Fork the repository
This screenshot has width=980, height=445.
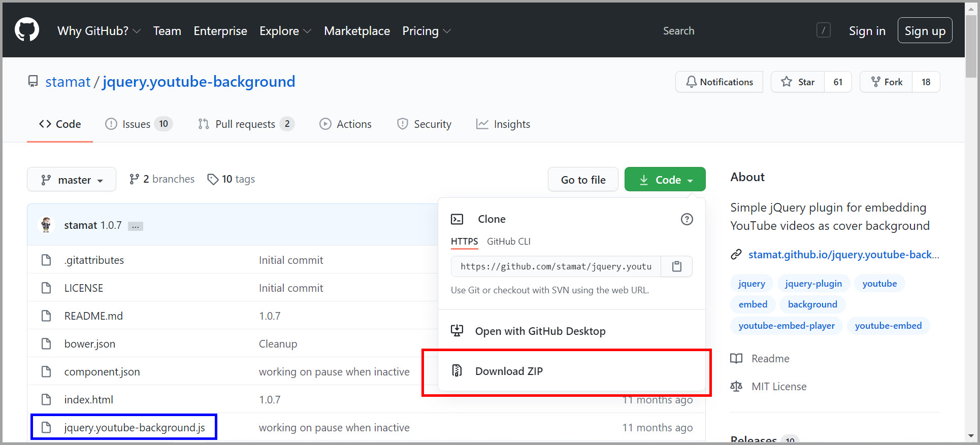[886, 82]
